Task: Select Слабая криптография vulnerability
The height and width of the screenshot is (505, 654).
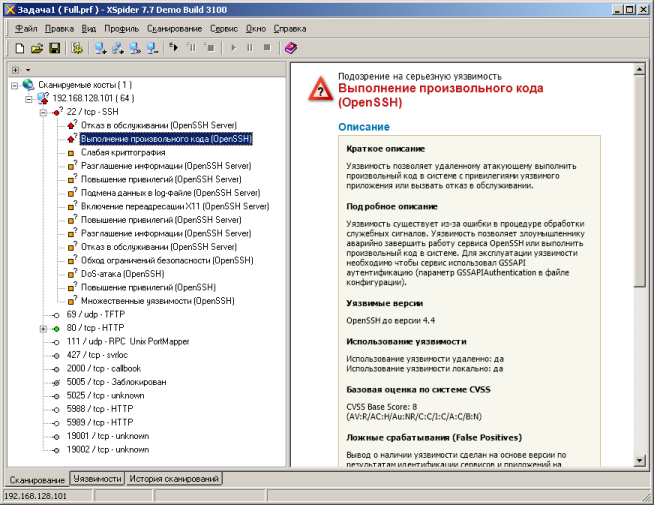Action: pos(123,152)
